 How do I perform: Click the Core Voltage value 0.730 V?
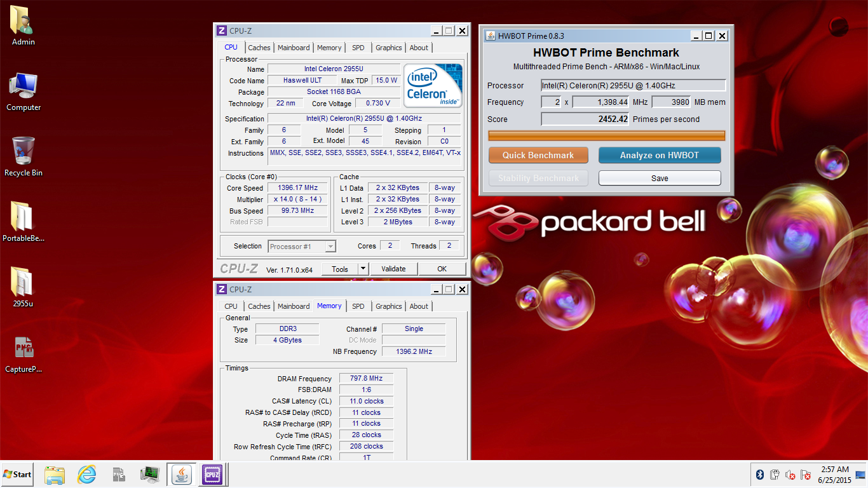377,103
